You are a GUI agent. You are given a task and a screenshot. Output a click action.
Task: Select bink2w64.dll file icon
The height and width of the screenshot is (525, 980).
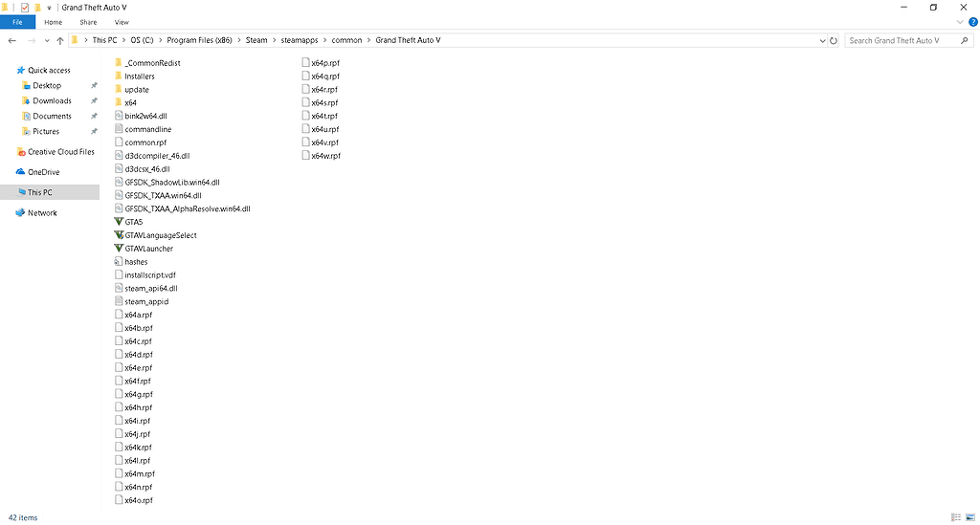118,116
